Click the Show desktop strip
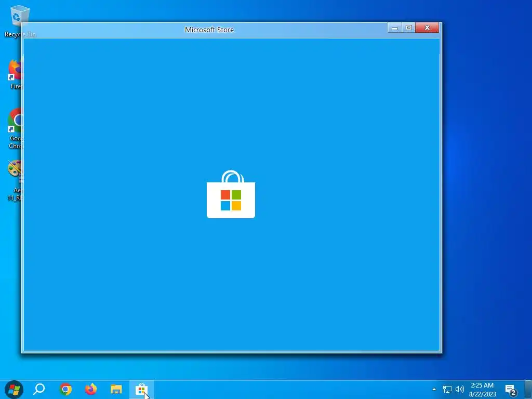 pos(528,390)
